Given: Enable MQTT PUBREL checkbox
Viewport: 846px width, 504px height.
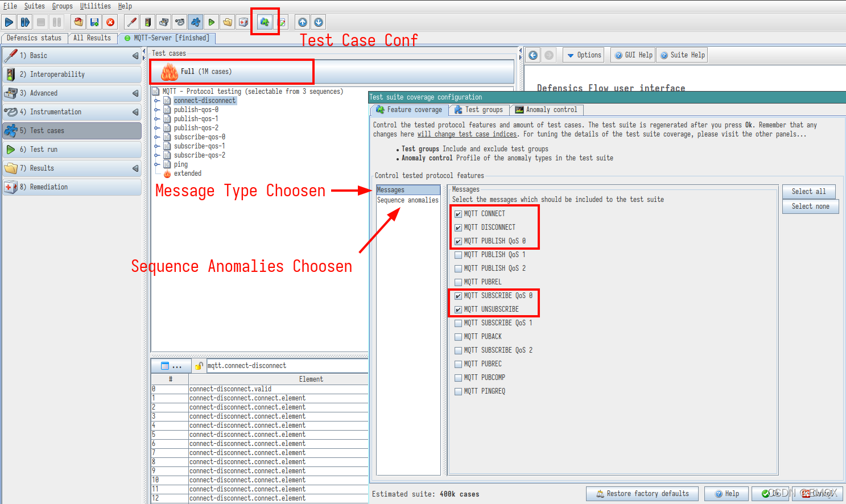Looking at the screenshot, I should pos(458,282).
